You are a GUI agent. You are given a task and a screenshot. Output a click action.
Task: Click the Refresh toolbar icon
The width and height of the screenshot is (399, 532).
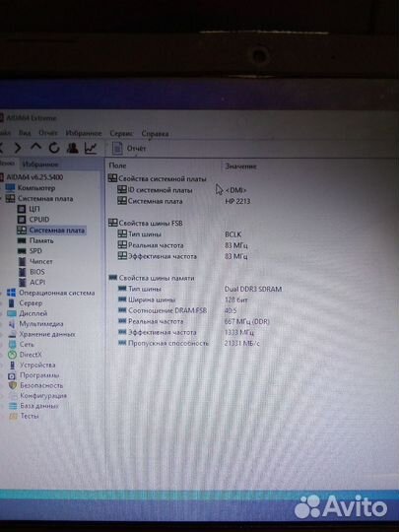(x=54, y=148)
